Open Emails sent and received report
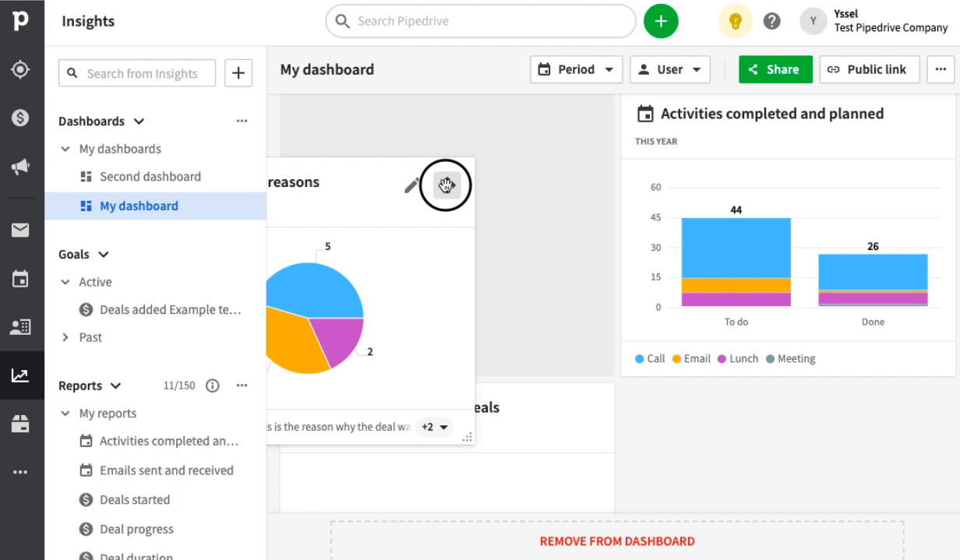 156,470
